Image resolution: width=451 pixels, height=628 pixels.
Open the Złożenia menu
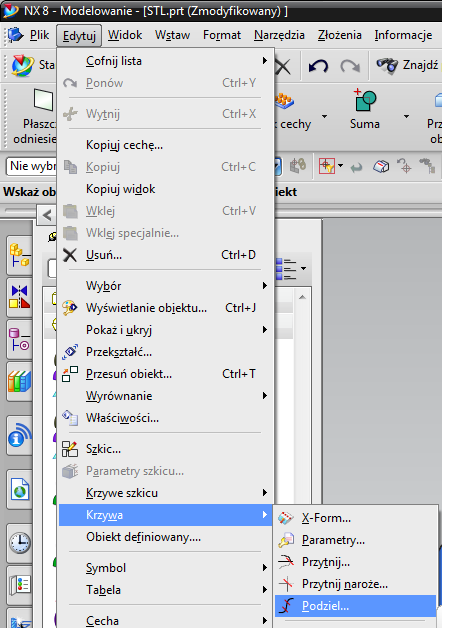click(340, 35)
